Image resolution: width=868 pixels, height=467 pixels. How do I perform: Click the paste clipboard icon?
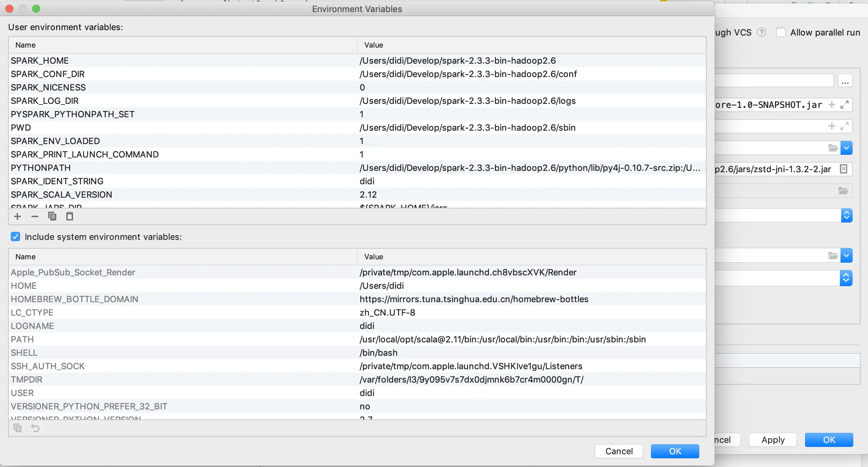[69, 216]
